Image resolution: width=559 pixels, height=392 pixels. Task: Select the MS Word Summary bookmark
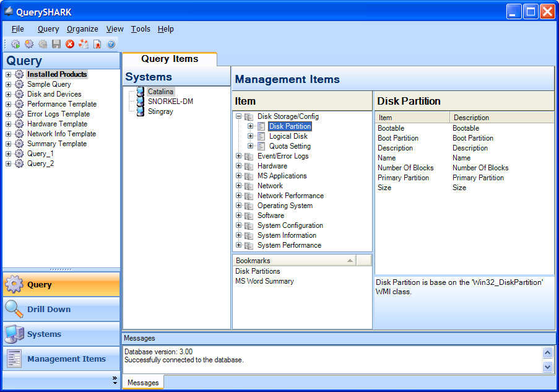[264, 281]
